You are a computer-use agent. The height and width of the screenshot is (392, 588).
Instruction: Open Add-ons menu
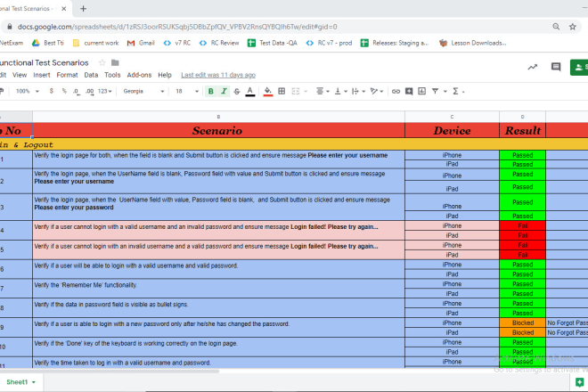[x=139, y=75]
